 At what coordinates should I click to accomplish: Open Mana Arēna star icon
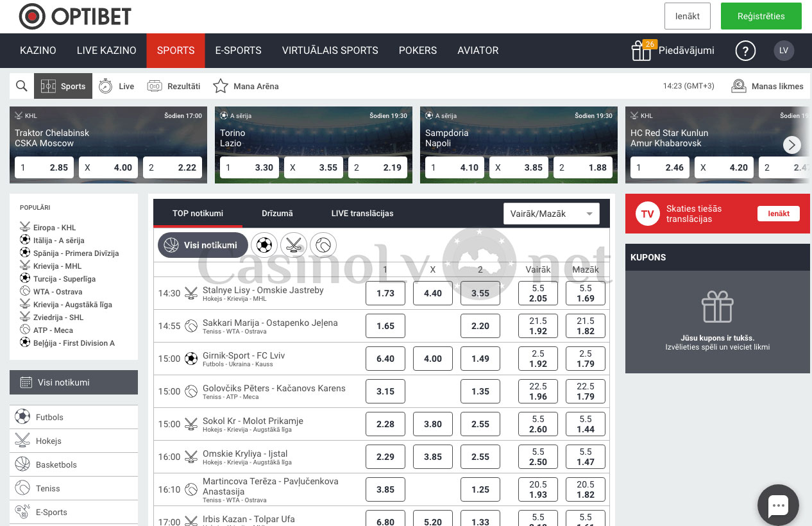[x=221, y=86]
